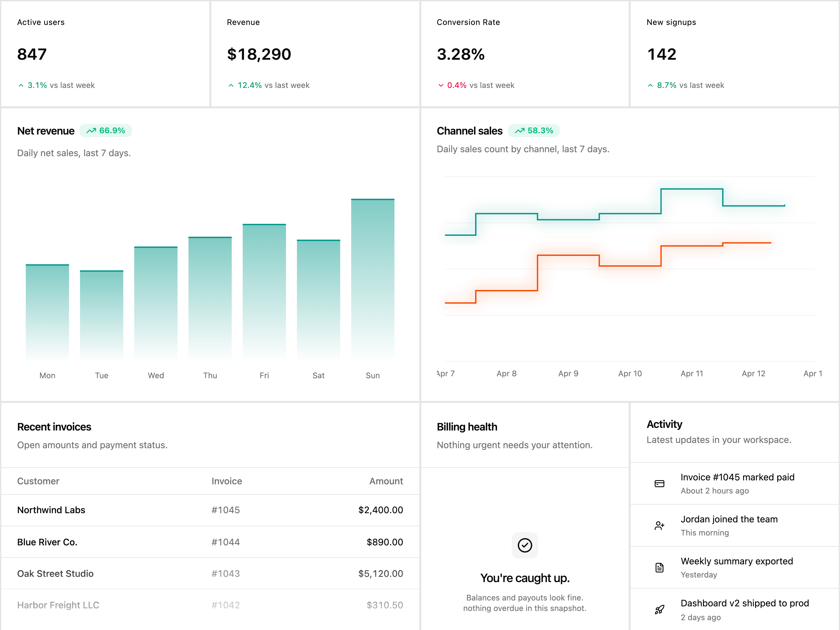This screenshot has width=840, height=630.
Task: Click the up chevron next to 8.7% New signups
Action: tap(650, 86)
